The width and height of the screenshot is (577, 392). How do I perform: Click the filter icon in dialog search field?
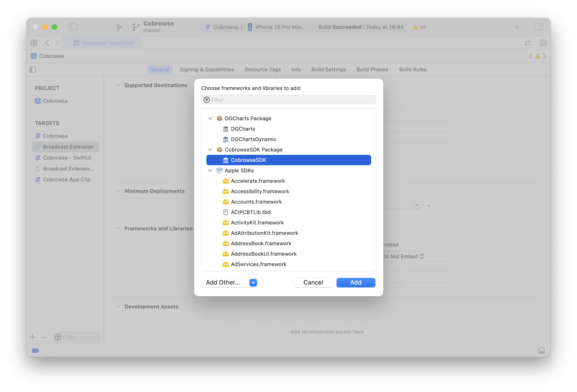pos(207,100)
